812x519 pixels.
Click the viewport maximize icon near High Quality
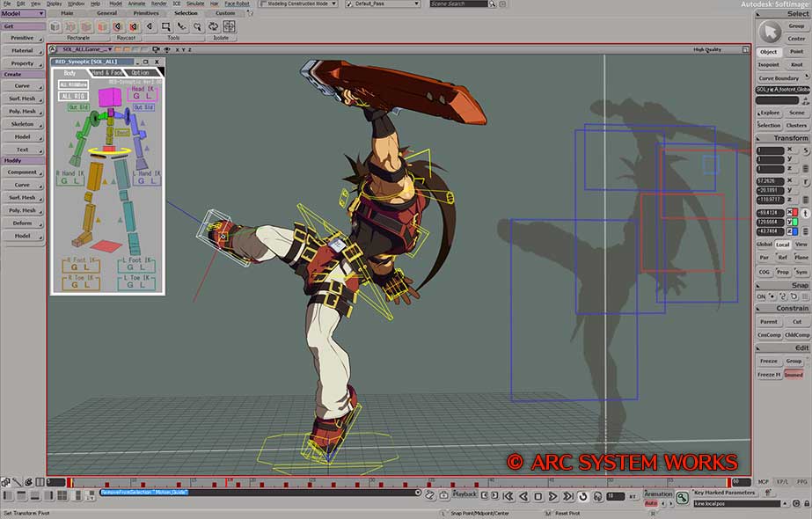(x=746, y=50)
